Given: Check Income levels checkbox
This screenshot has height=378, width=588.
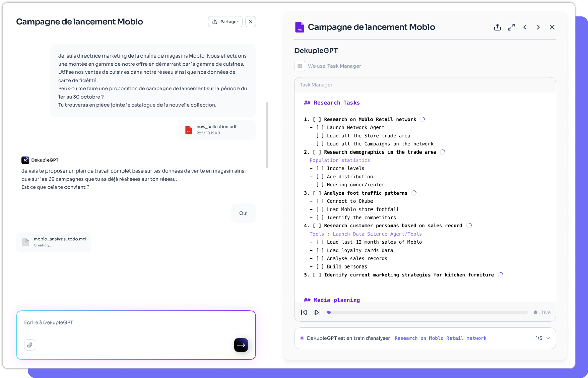Looking at the screenshot, I should coord(320,168).
